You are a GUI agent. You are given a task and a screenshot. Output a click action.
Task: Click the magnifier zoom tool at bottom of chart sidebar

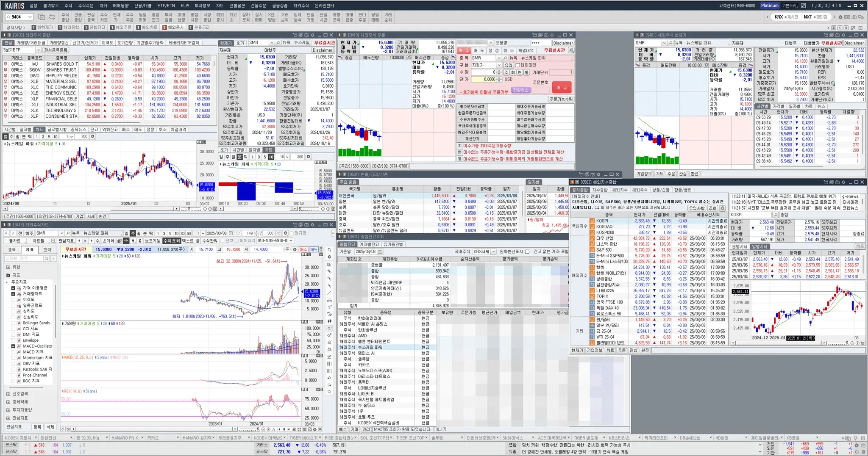pyautogui.click(x=329, y=392)
